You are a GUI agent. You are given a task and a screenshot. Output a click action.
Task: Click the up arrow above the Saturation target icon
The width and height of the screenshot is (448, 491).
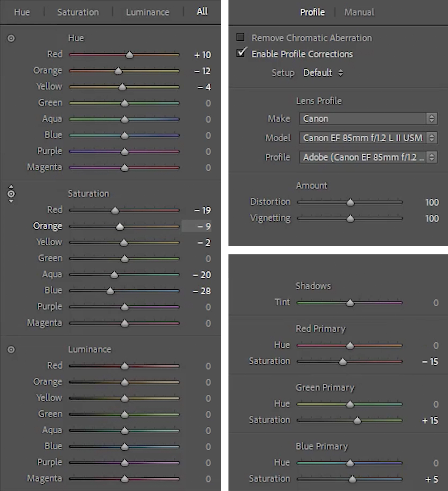pyautogui.click(x=11, y=186)
